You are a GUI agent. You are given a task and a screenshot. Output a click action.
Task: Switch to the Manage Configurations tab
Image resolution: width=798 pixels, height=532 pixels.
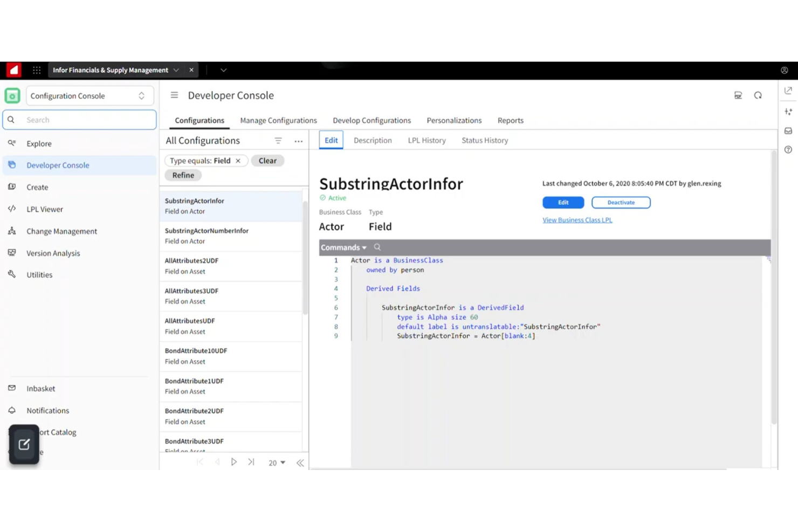pos(278,121)
